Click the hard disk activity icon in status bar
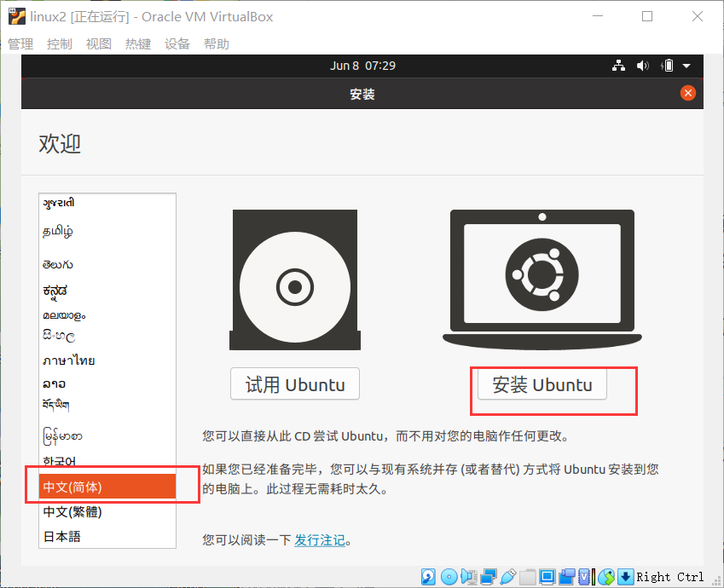Viewport: 724px width, 588px height. 428,577
